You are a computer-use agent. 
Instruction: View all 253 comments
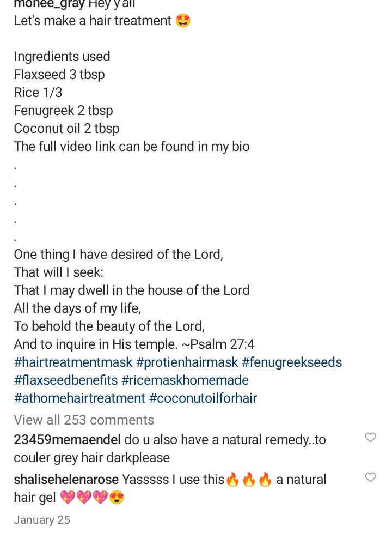(x=84, y=420)
